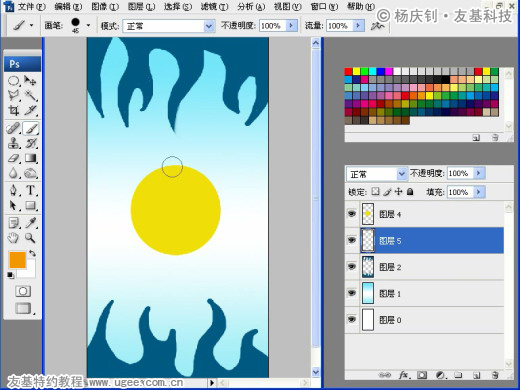
Task: Open brush 不透明度 slider arrow in options bar
Action: click(x=292, y=26)
